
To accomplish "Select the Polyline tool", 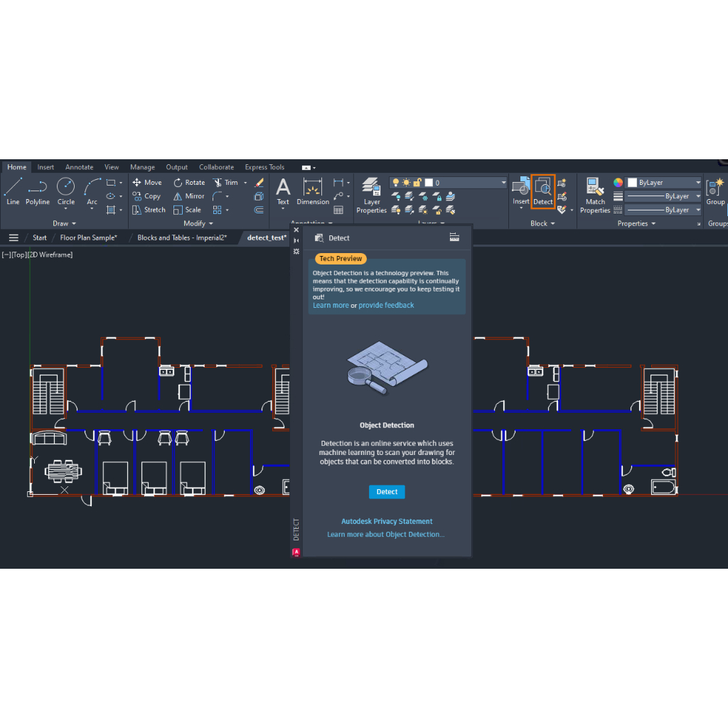I will click(38, 191).
